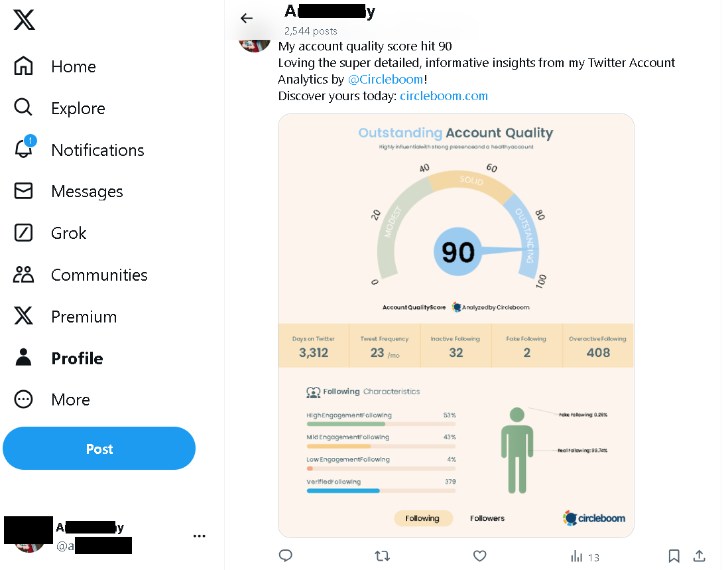Open Messages using the envelope icon

click(23, 191)
